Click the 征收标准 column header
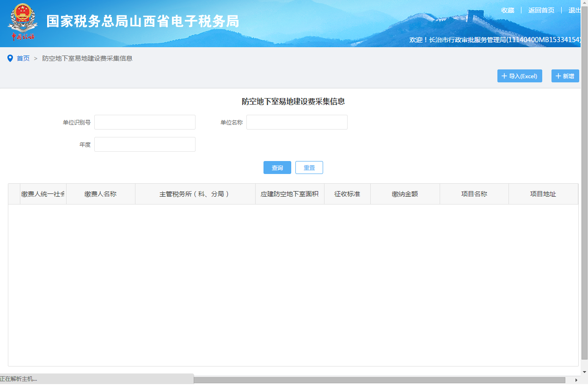588x385 pixels. (347, 194)
